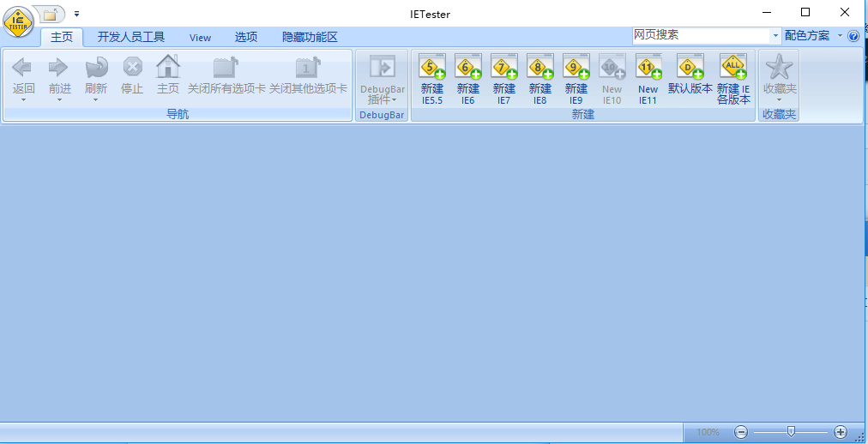The width and height of the screenshot is (868, 444).
Task: Click the 100% zoom level text
Action: (708, 432)
